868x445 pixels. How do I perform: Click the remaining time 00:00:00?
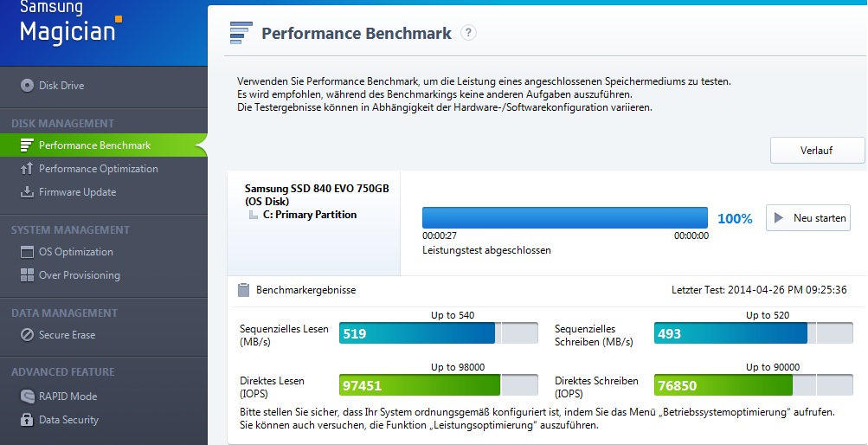(691, 235)
